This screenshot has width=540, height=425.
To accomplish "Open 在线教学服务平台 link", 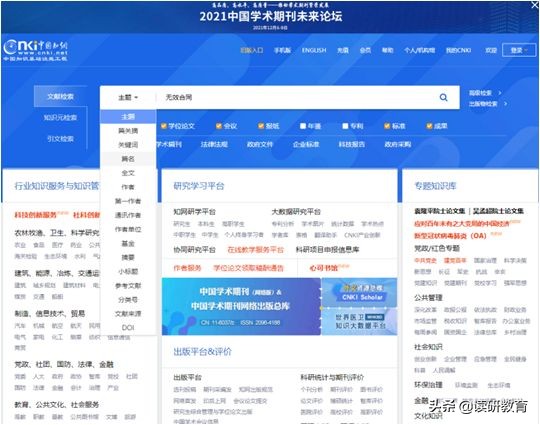I will click(256, 250).
